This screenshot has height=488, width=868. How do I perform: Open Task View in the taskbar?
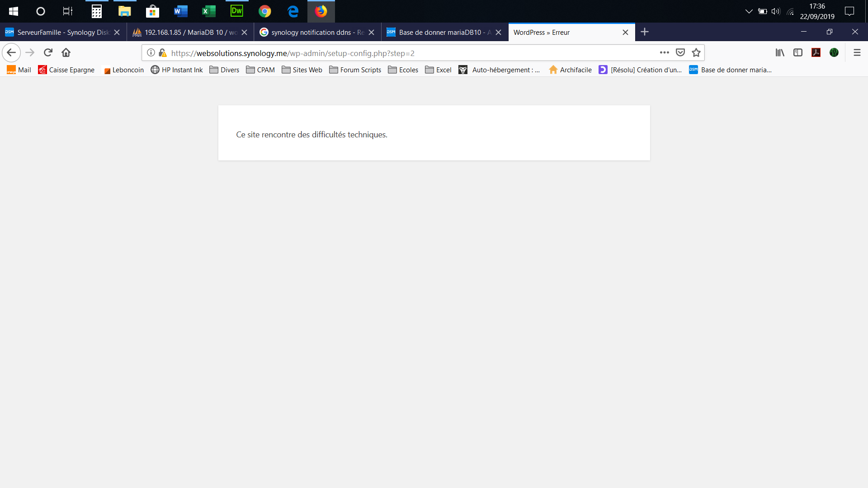point(68,11)
